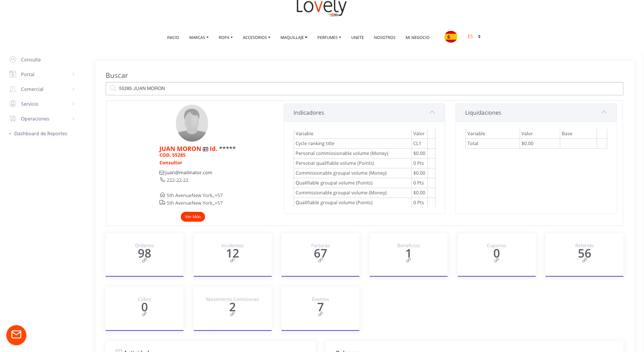Click the Facturas card value 67
The height and width of the screenshot is (352, 644).
[320, 253]
